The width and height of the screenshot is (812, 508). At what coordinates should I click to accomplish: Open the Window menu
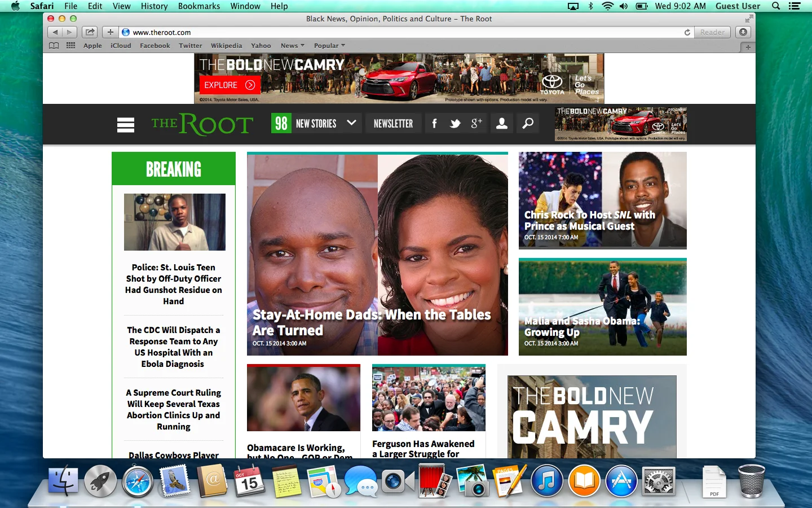[x=245, y=6]
